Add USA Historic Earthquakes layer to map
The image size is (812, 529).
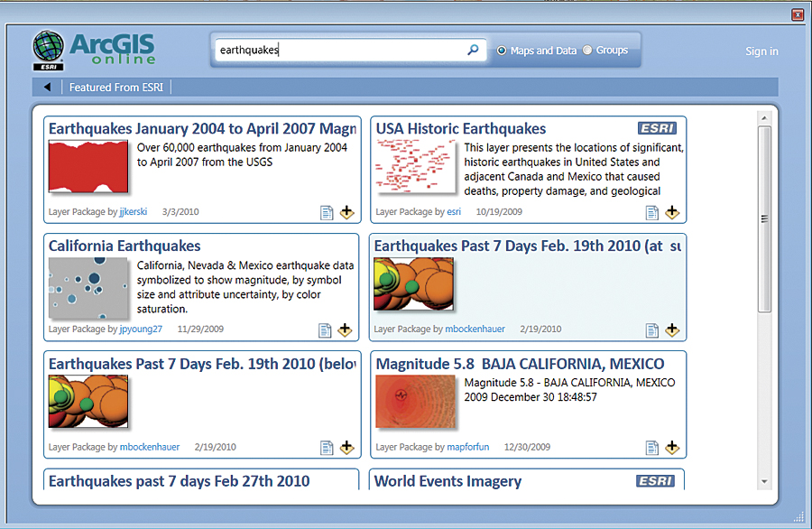(672, 212)
